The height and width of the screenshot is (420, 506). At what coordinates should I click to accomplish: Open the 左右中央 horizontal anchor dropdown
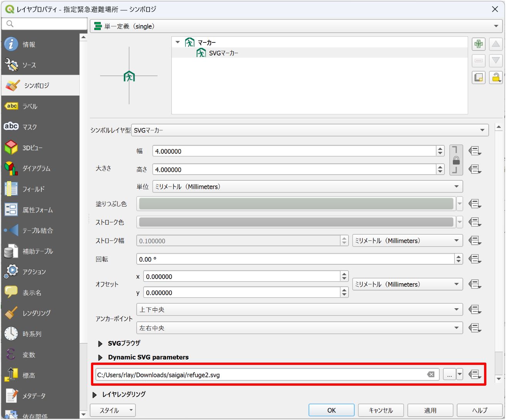(x=300, y=328)
